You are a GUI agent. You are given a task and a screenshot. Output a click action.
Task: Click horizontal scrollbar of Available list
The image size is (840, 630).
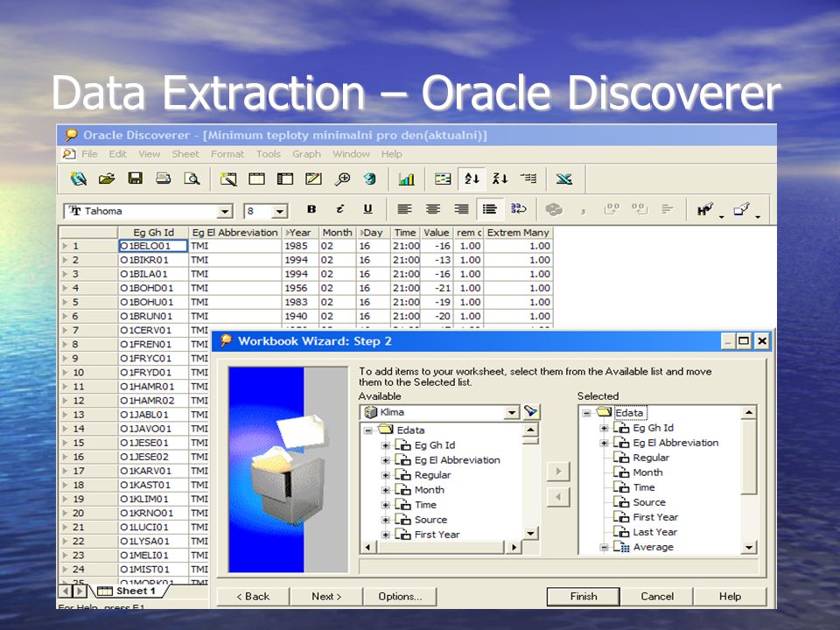pos(441,547)
